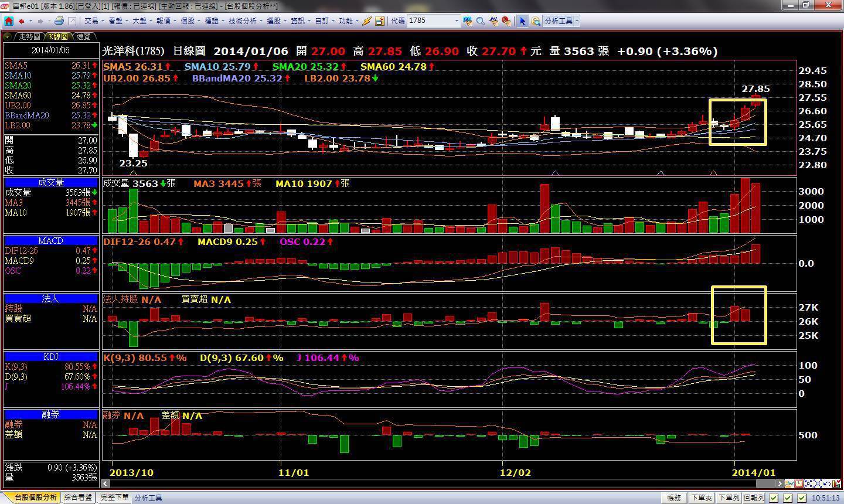This screenshot has height=504, width=844.
Task: Click the red back arrow in toolbar
Action: (x=21, y=21)
